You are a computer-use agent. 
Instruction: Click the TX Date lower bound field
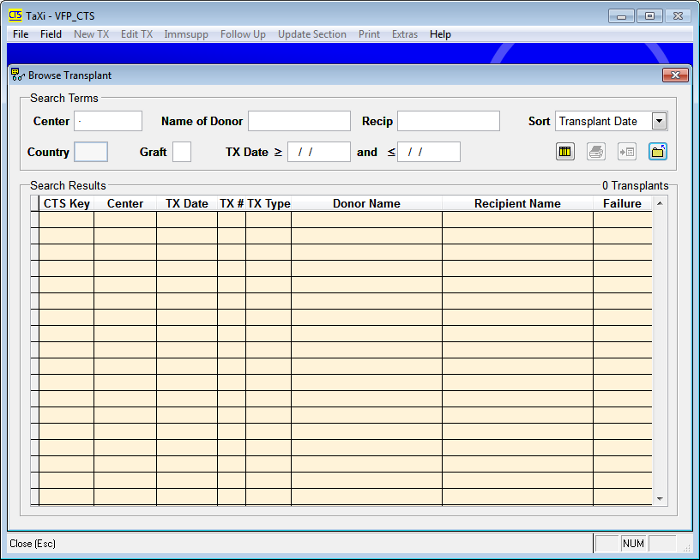click(319, 152)
